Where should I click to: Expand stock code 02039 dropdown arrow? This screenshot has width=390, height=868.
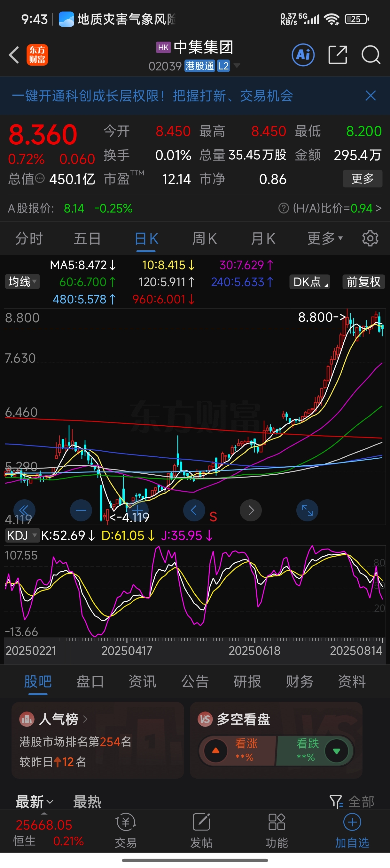(x=237, y=65)
